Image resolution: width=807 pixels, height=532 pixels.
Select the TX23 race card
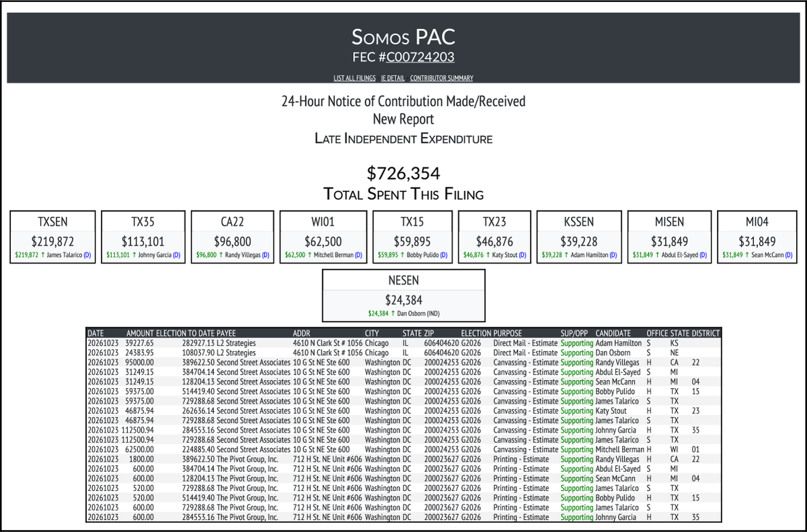click(x=494, y=237)
